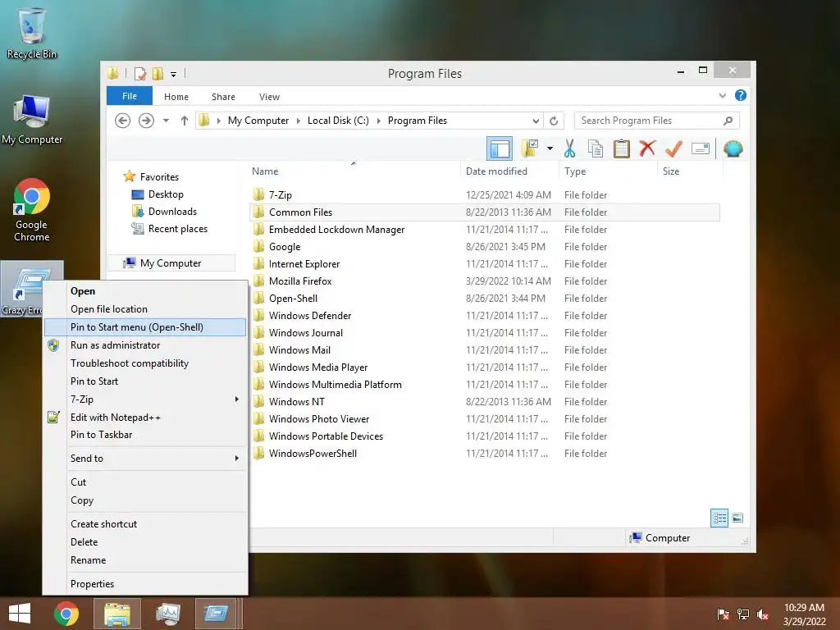
Task: Click the E-mail envelope toolbar icon
Action: coord(701,148)
